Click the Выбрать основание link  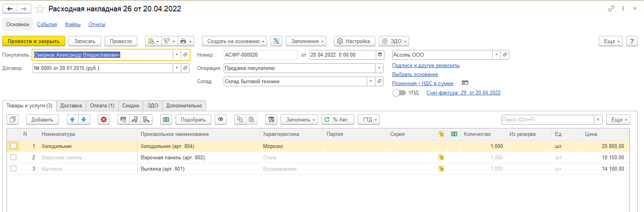coord(415,74)
